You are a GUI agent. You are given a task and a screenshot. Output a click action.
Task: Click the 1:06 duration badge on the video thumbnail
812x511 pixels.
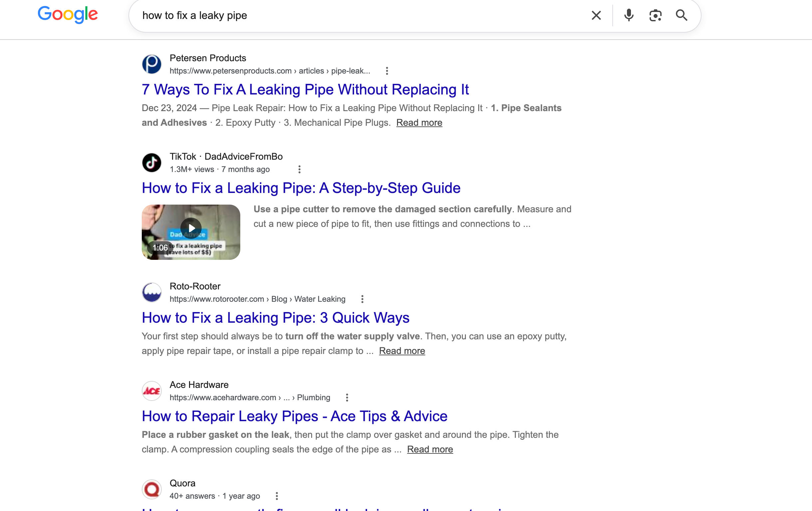160,248
